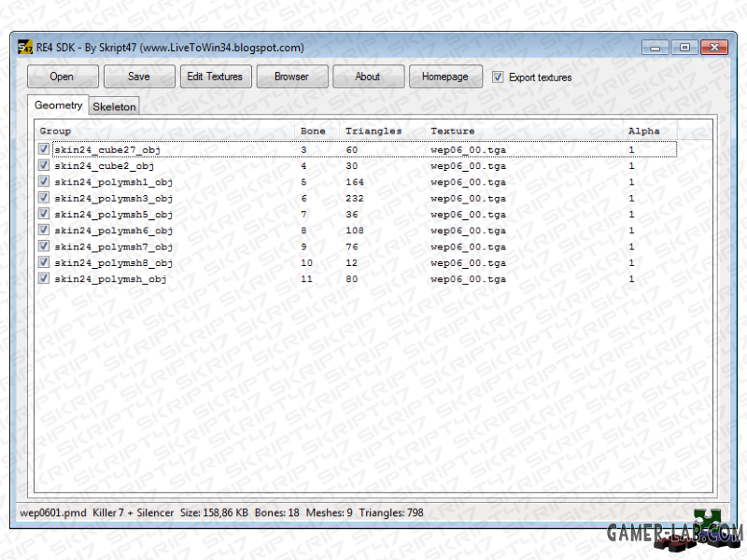Show the About information

(x=368, y=77)
